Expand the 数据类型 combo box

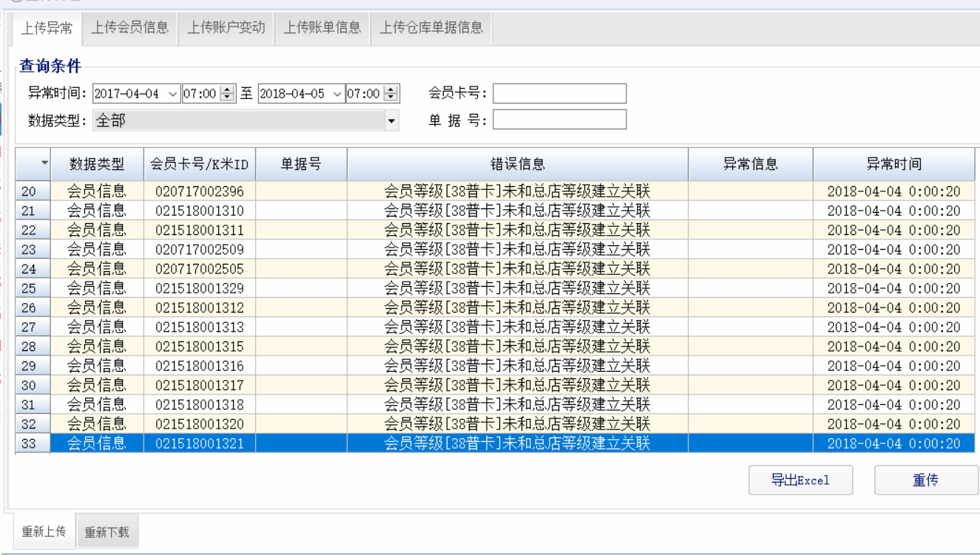391,120
